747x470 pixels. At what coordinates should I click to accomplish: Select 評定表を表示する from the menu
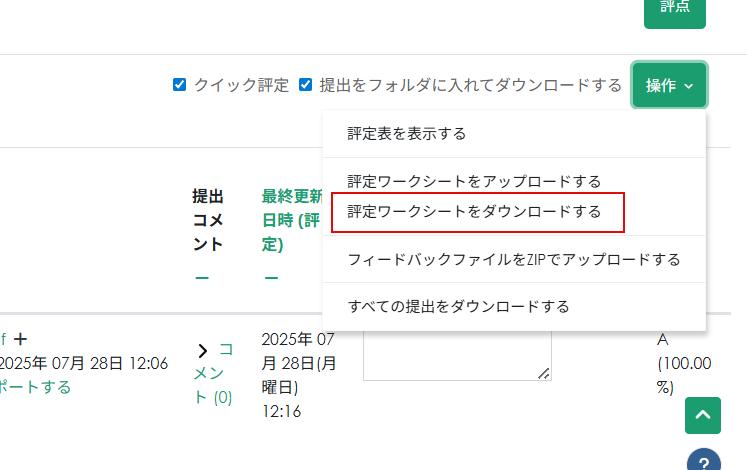(x=407, y=133)
